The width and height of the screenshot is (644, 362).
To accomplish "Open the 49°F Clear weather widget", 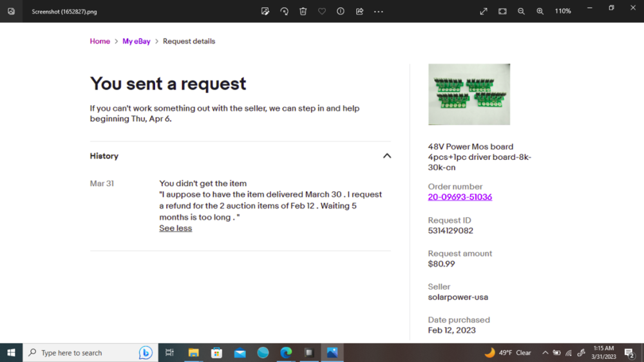I will click(507, 352).
